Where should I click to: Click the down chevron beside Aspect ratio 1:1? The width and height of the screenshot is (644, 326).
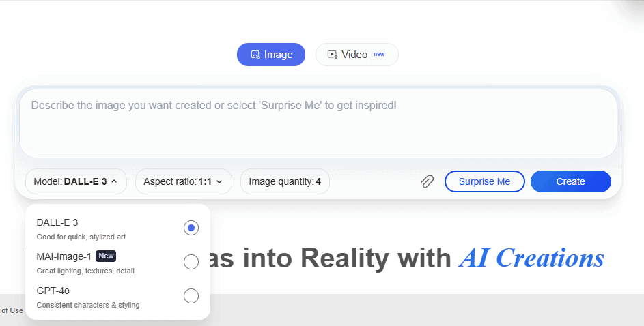[x=219, y=181]
